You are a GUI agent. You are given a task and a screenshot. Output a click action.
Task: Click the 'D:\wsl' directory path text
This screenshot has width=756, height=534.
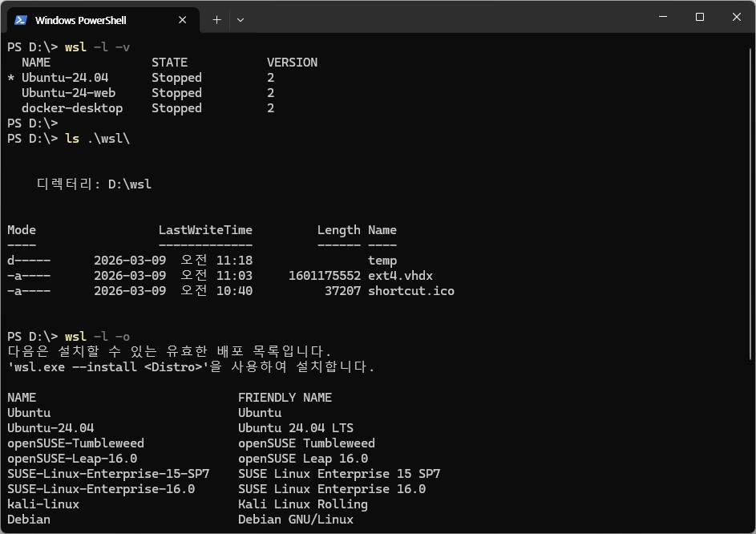coord(130,184)
